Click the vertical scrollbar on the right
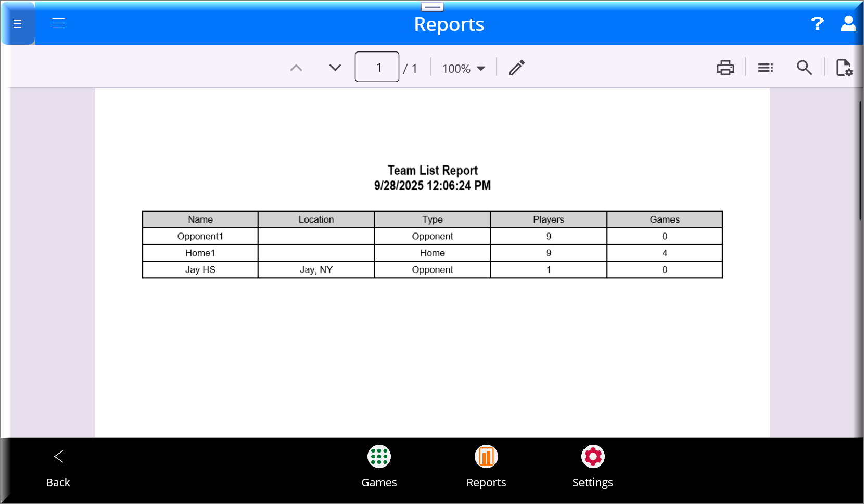Image resolution: width=864 pixels, height=504 pixels. tap(860, 161)
